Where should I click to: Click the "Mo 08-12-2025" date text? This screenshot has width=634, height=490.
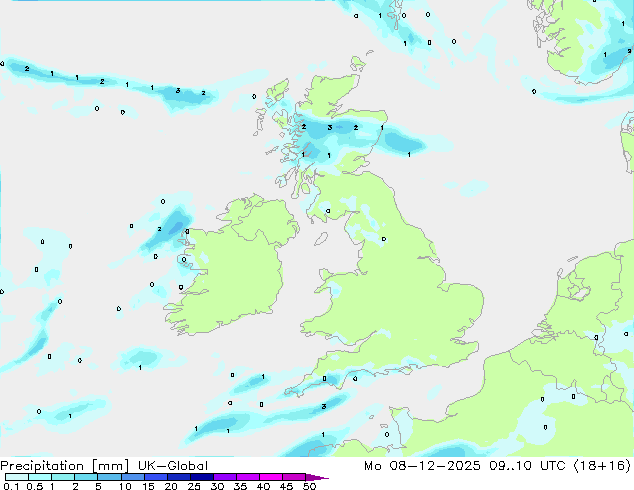point(422,466)
